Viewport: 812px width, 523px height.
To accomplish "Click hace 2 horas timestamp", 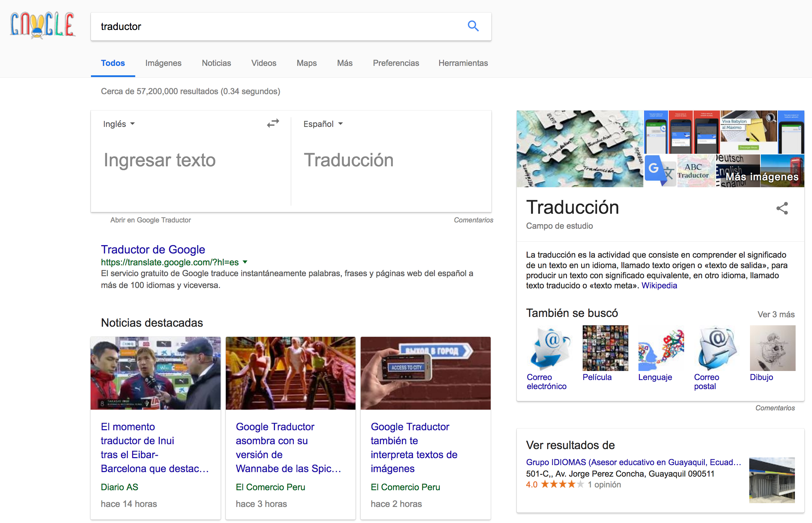I will point(396,504).
